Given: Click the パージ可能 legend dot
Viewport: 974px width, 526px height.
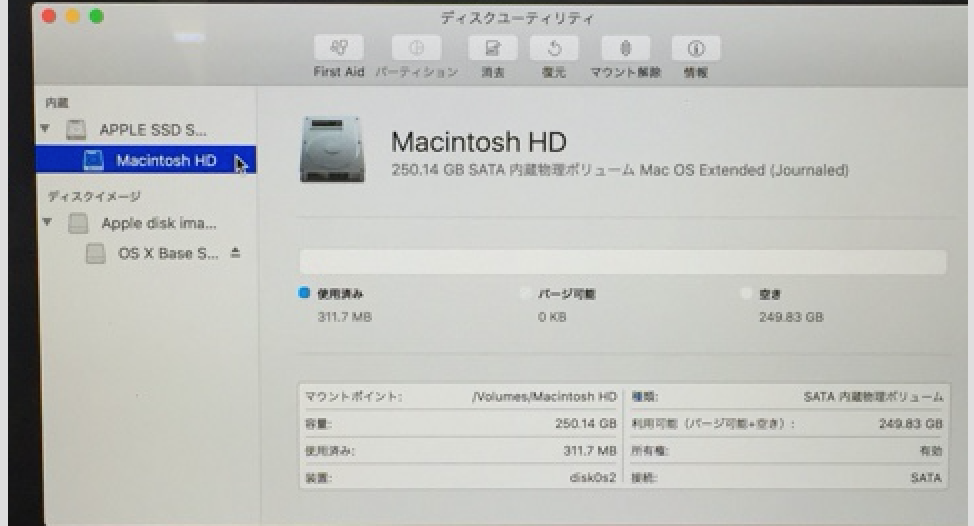Looking at the screenshot, I should (x=526, y=293).
